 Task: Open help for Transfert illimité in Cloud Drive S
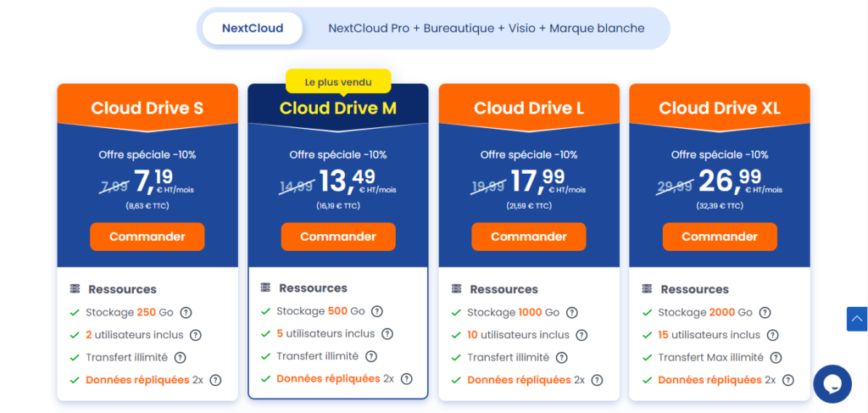click(180, 358)
